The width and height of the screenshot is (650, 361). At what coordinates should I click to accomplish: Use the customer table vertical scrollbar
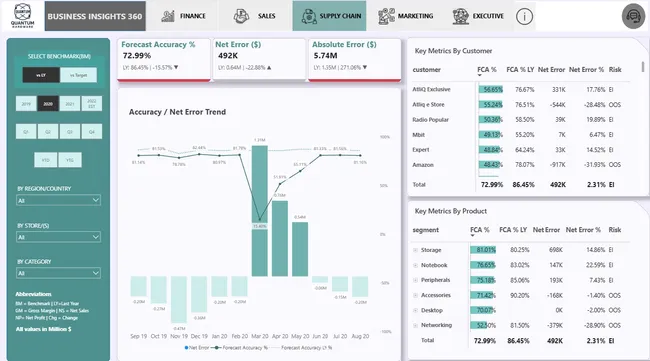pos(643,67)
